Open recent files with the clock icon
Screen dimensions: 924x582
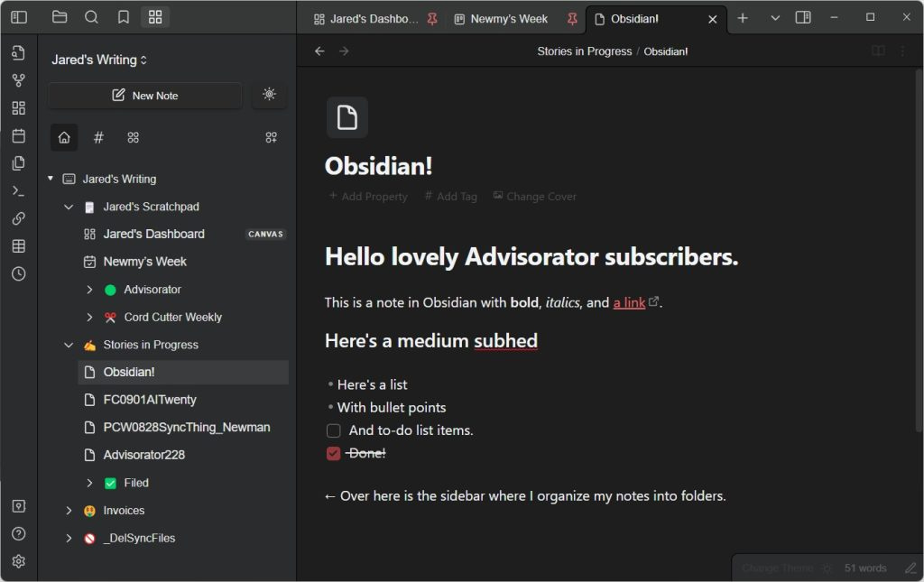point(18,273)
